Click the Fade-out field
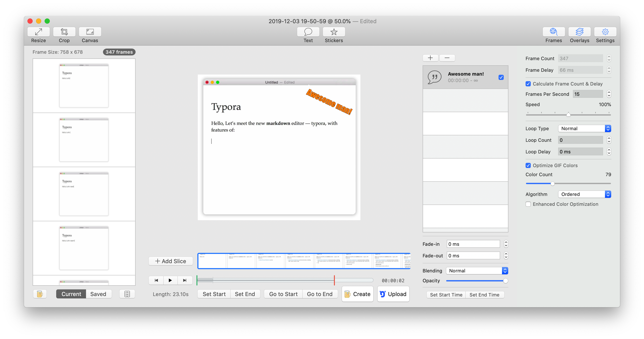This screenshot has height=339, width=644. pyautogui.click(x=473, y=256)
